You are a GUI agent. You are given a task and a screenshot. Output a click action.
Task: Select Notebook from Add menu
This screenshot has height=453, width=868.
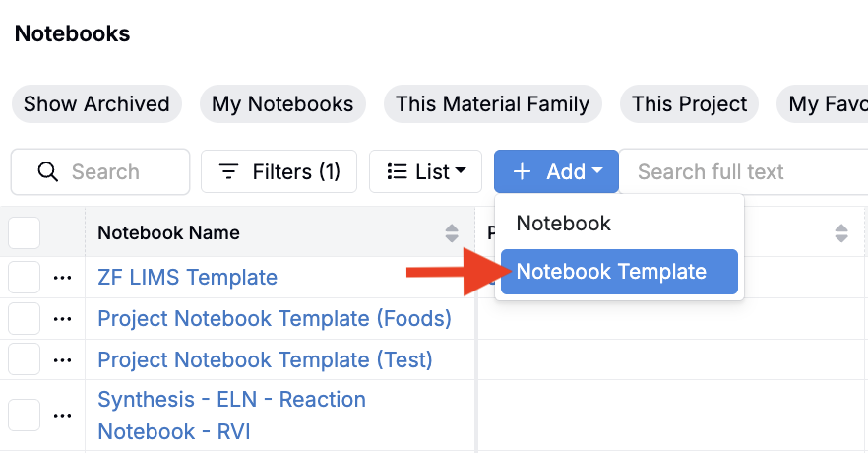(x=564, y=224)
